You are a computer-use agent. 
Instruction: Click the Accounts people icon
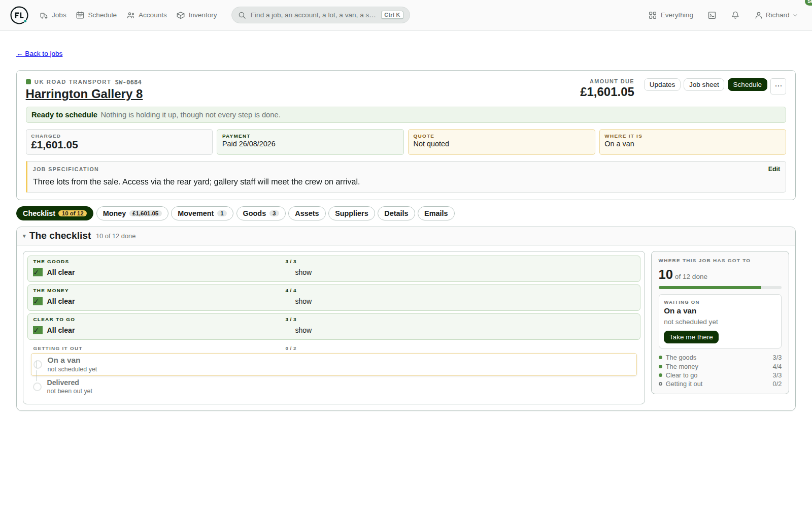click(x=131, y=15)
